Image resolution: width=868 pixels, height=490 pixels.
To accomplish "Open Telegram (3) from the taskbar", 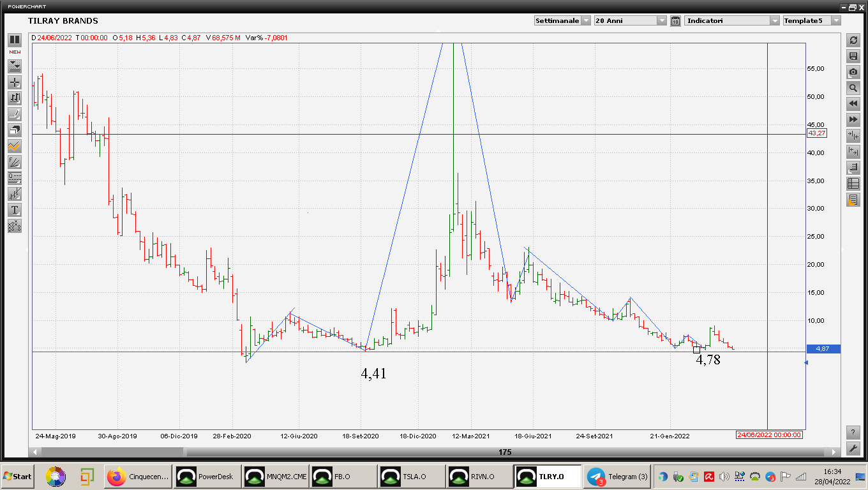I will point(617,477).
